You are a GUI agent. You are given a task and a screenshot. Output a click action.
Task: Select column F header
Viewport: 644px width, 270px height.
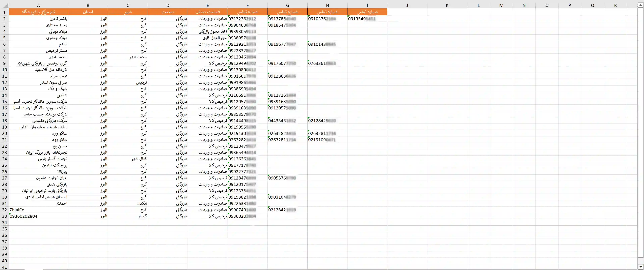[x=248, y=5]
